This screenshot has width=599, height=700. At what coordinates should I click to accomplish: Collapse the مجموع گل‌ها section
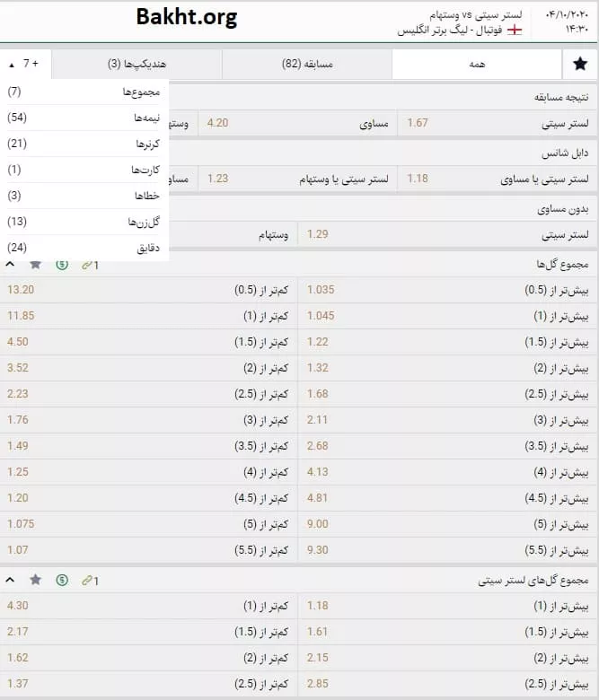point(10,265)
